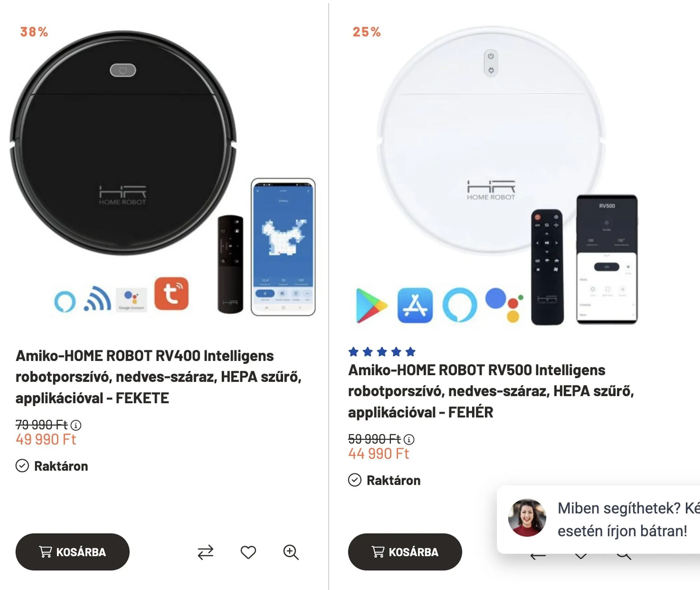Click info icon beside 79 990 Ft price

pos(76,425)
